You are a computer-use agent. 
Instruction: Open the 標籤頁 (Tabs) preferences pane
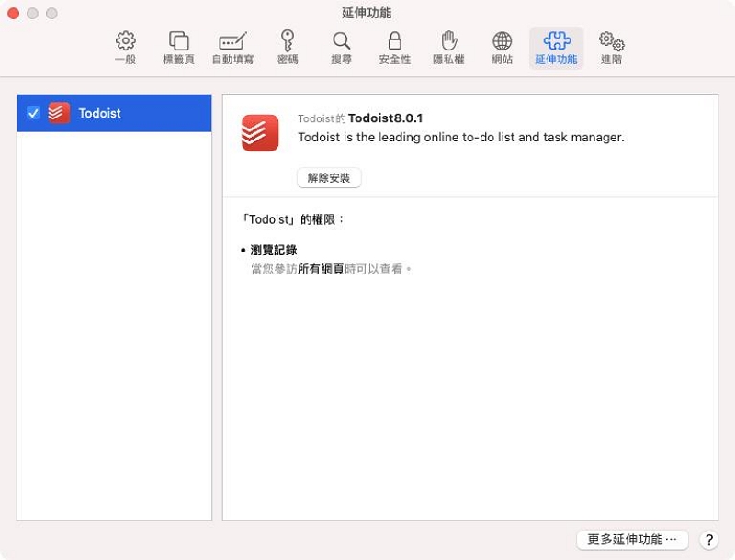coord(178,48)
